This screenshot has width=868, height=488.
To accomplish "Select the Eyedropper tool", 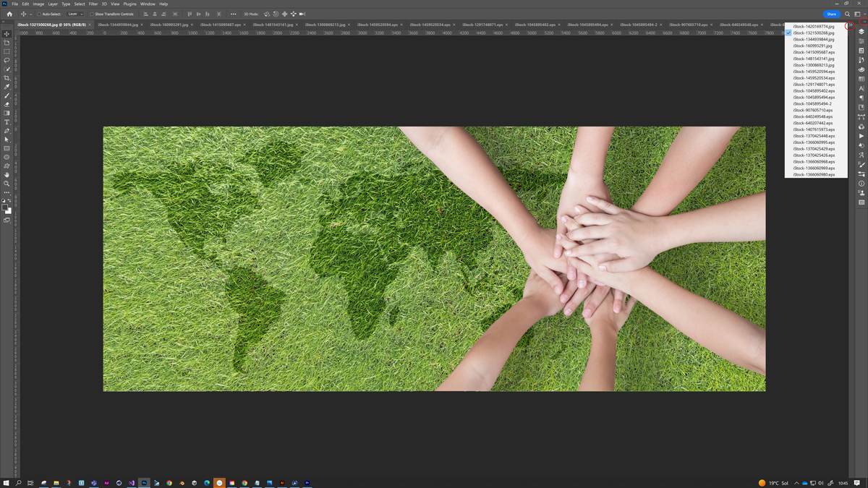I will click(x=7, y=88).
